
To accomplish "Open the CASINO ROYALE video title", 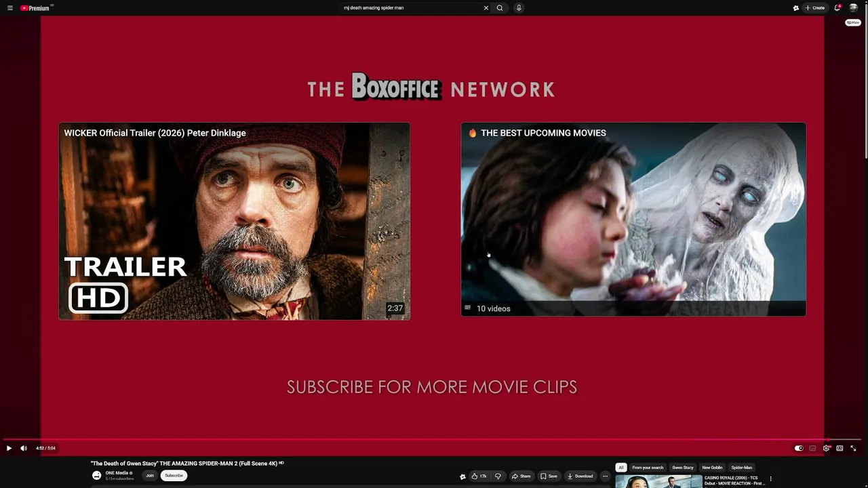I will [x=734, y=481].
